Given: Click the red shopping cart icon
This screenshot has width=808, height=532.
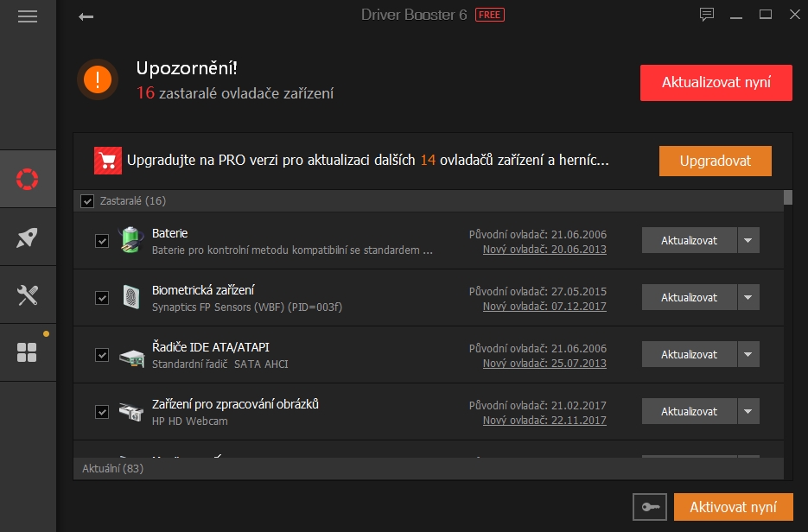Looking at the screenshot, I should click(108, 161).
